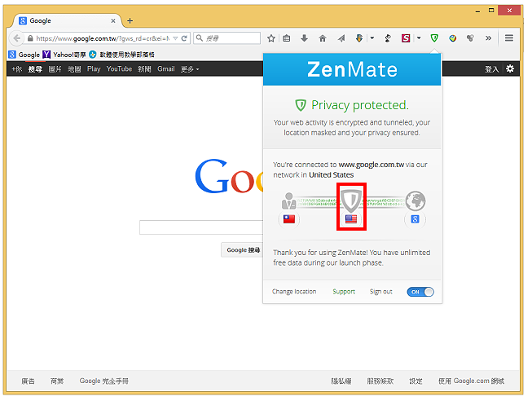Image resolution: width=532 pixels, height=401 pixels.
Task: Select 地圖 in the Google bar
Action: [x=74, y=69]
